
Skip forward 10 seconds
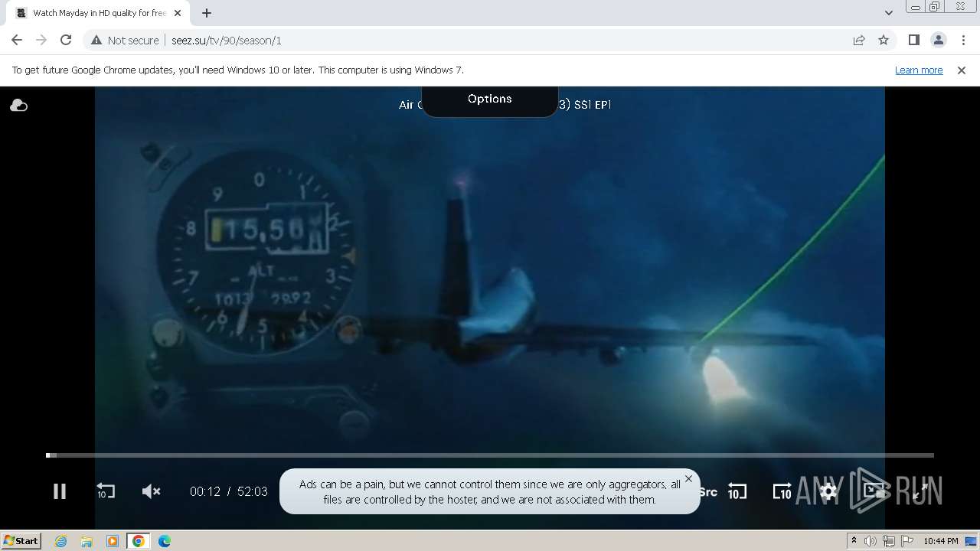782,491
